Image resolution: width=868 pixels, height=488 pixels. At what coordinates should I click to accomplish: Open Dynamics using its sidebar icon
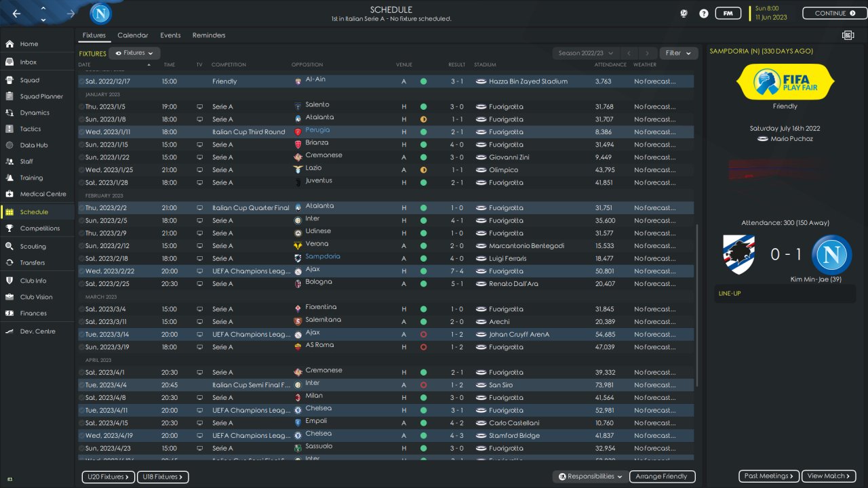pos(9,113)
